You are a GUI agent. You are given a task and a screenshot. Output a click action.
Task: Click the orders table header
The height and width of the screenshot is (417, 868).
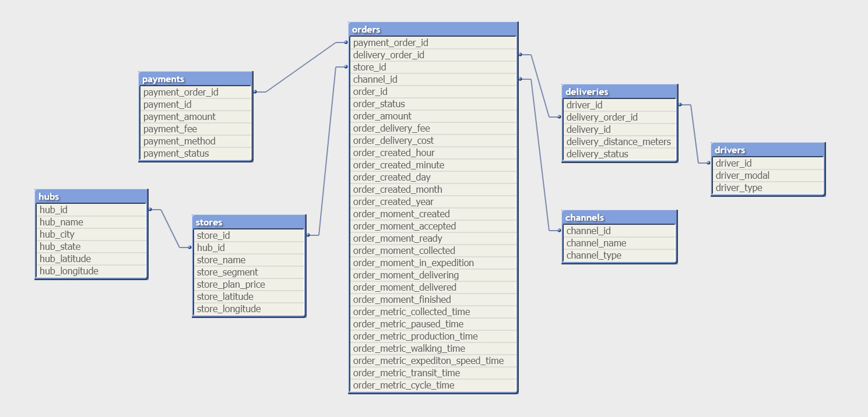(433, 29)
